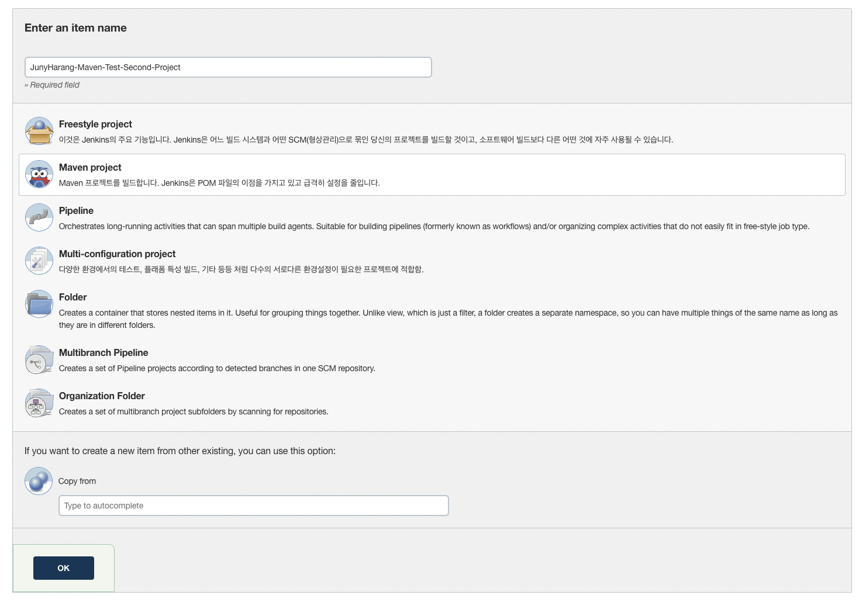Choose the Maven project title
This screenshot has height=616, width=866.
coord(90,167)
